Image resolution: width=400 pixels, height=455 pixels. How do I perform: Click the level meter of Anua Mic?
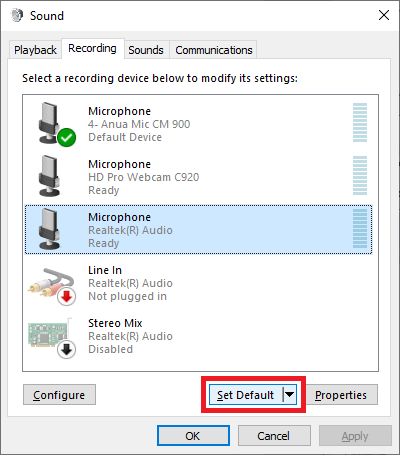[x=360, y=123]
